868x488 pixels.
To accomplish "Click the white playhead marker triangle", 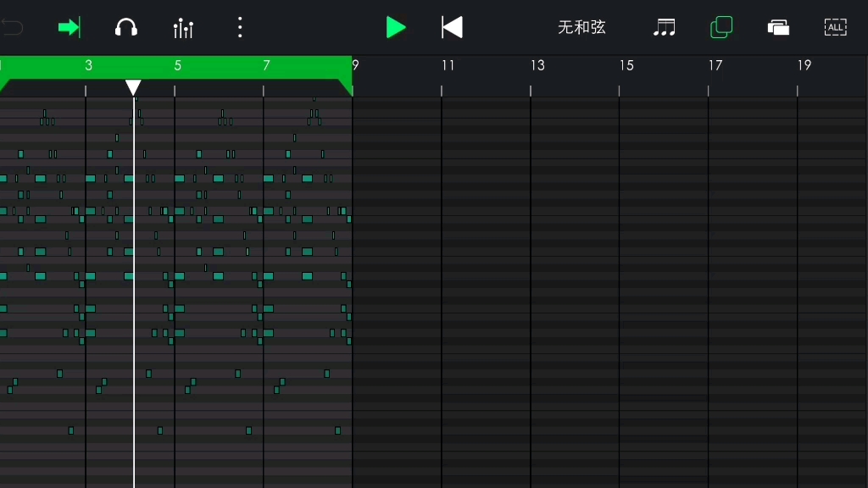I will [x=133, y=87].
